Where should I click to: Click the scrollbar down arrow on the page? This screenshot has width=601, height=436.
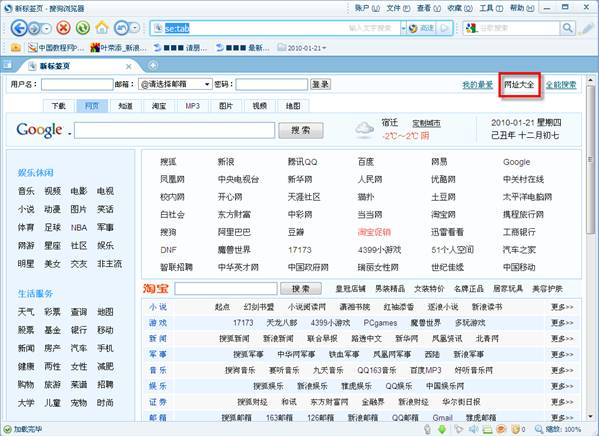tap(591, 415)
